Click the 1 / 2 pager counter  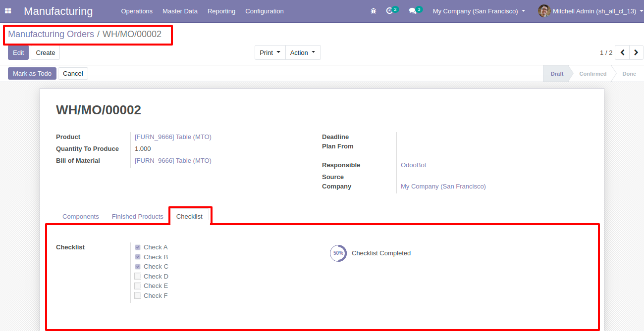pos(606,52)
